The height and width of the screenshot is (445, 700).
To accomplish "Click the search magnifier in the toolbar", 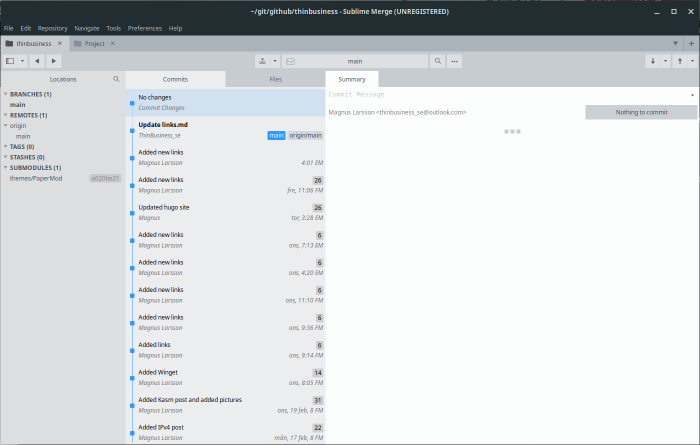I will [x=438, y=61].
